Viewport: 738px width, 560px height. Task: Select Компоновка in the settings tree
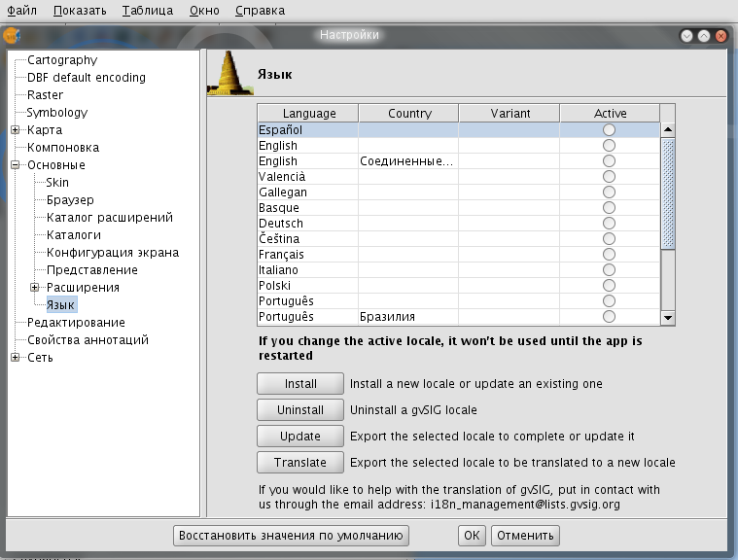pyautogui.click(x=63, y=148)
